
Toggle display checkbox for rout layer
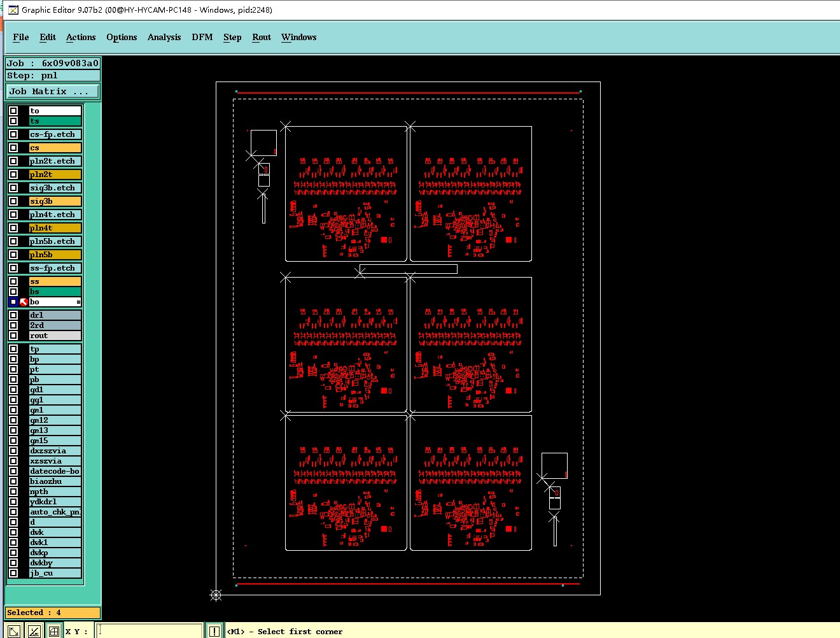pos(13,336)
